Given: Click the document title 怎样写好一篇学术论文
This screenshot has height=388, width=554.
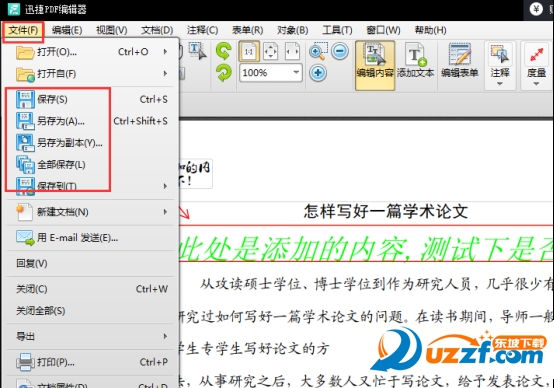Looking at the screenshot, I should coord(386,212).
